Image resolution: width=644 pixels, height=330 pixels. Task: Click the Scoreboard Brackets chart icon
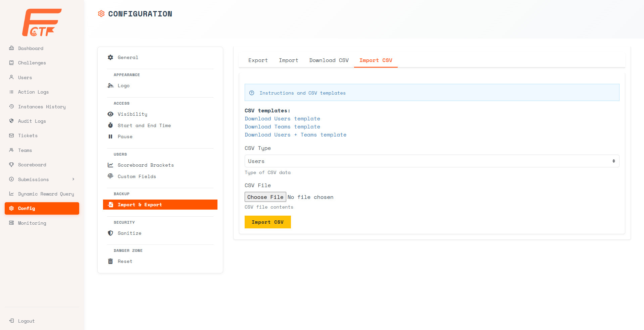point(110,165)
